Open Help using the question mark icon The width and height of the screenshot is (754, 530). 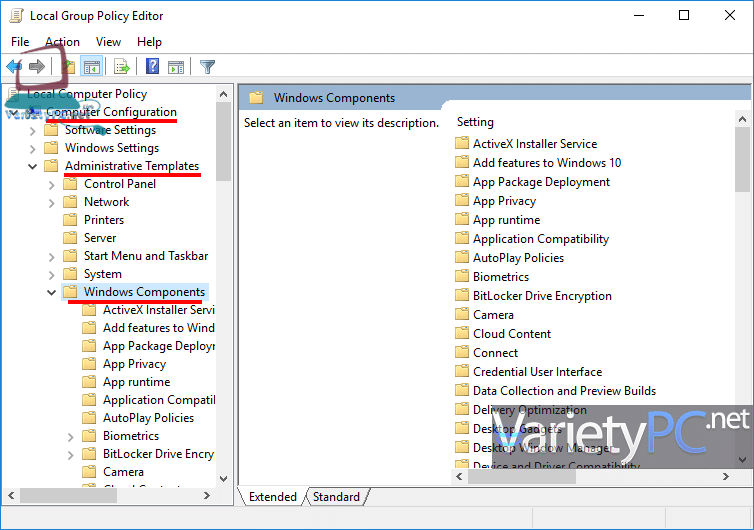(x=152, y=67)
